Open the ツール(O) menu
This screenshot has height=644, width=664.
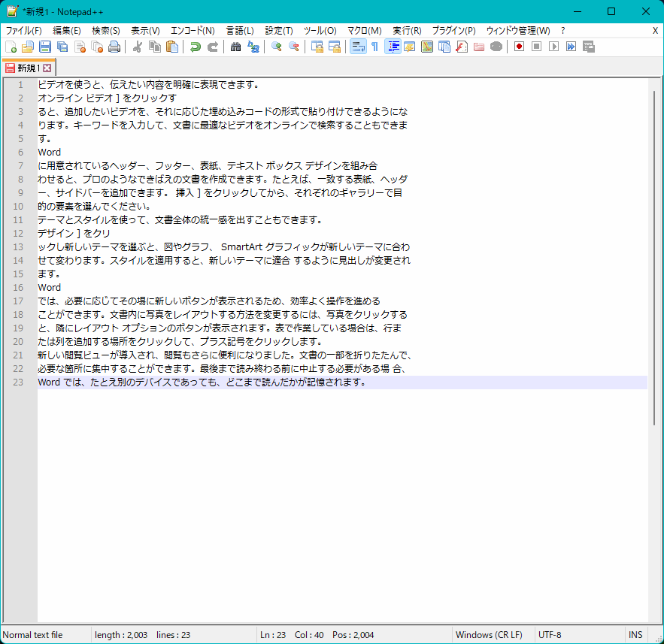coord(320,31)
